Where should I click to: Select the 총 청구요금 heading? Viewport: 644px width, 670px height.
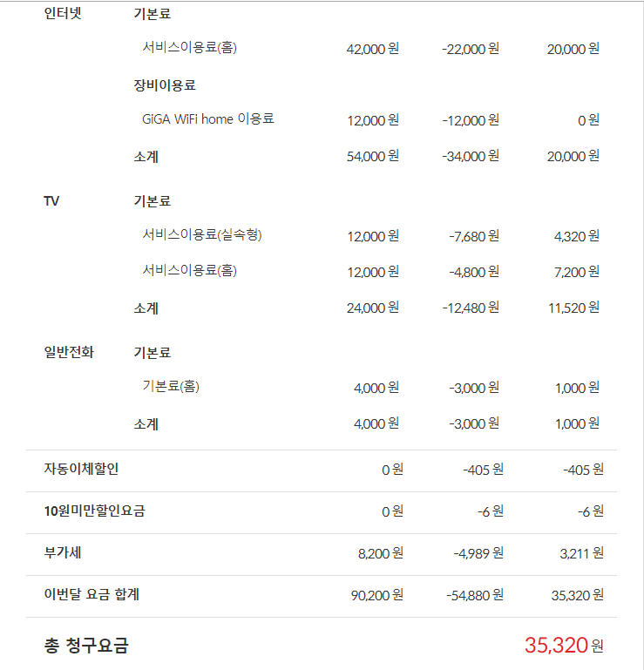tap(85, 646)
